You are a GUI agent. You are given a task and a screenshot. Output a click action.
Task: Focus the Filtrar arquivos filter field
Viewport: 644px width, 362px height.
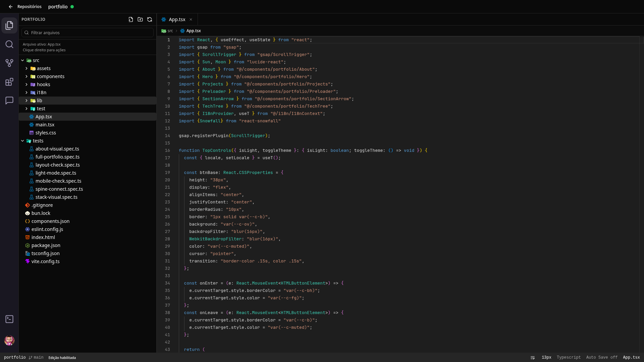pyautogui.click(x=88, y=33)
